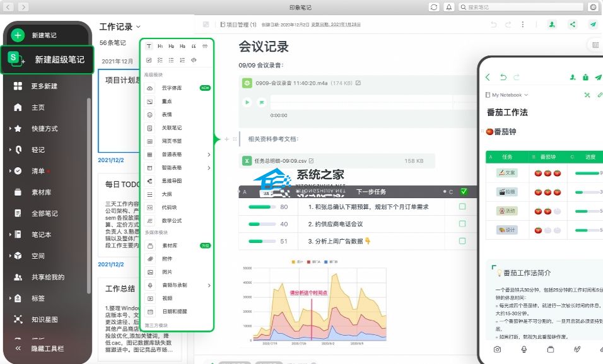Open 知识星图 in the sidebar

tap(44, 319)
